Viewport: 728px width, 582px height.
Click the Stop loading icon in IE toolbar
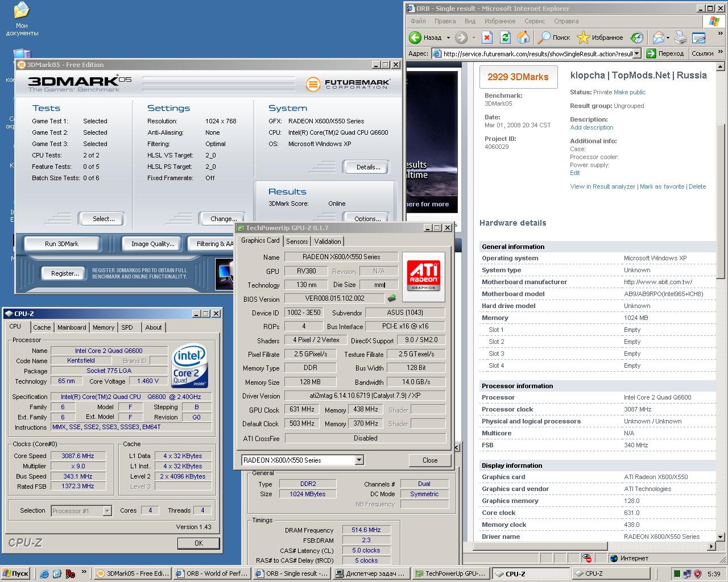pyautogui.click(x=487, y=38)
